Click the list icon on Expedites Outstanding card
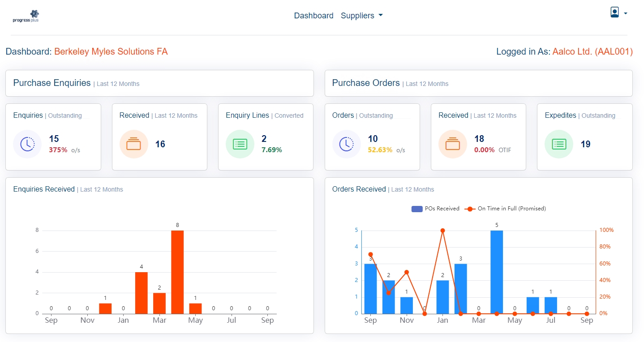The height and width of the screenshot is (342, 644). [x=558, y=144]
